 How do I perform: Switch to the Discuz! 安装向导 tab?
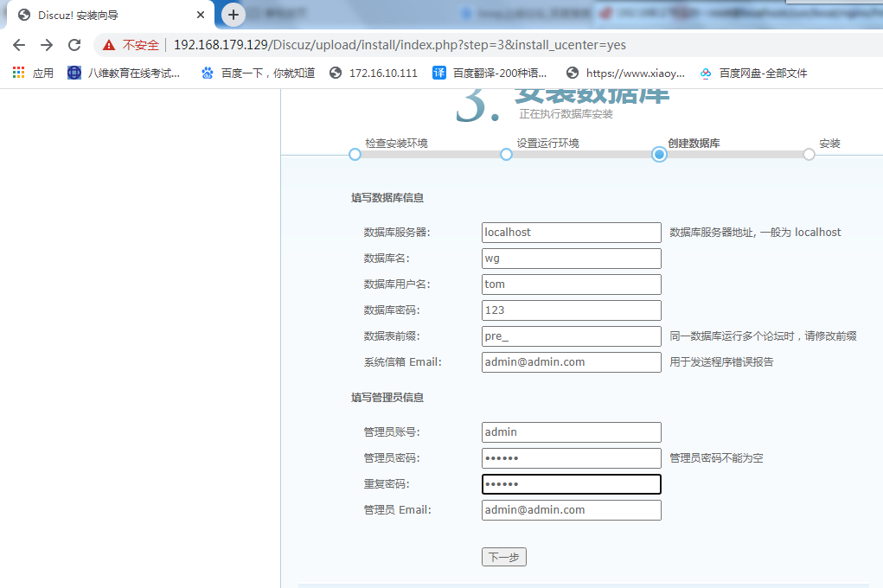click(95, 14)
